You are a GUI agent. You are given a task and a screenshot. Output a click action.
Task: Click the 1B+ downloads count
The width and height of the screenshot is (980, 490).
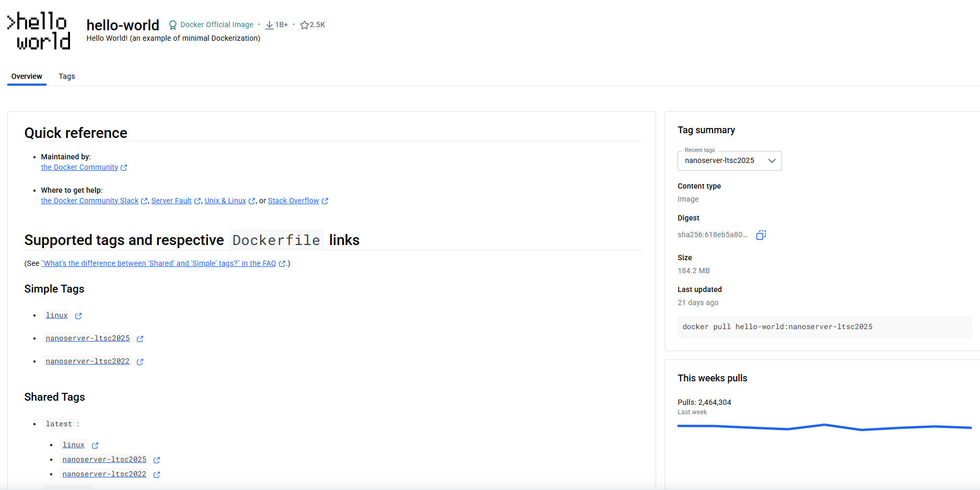(282, 25)
